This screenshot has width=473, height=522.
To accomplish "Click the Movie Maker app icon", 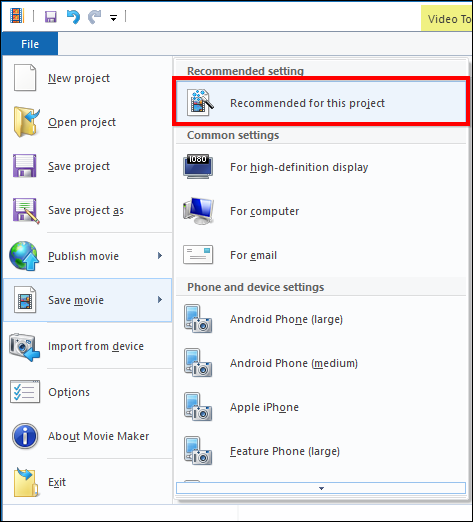I will [17, 16].
